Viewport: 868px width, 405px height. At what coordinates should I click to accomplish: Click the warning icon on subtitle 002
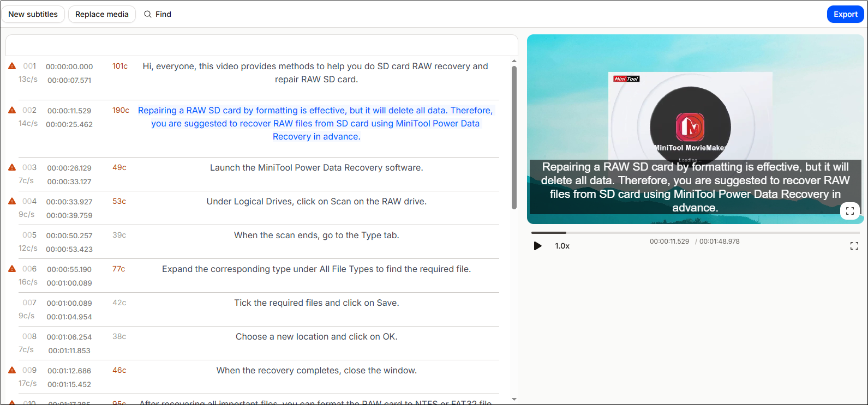(12, 110)
